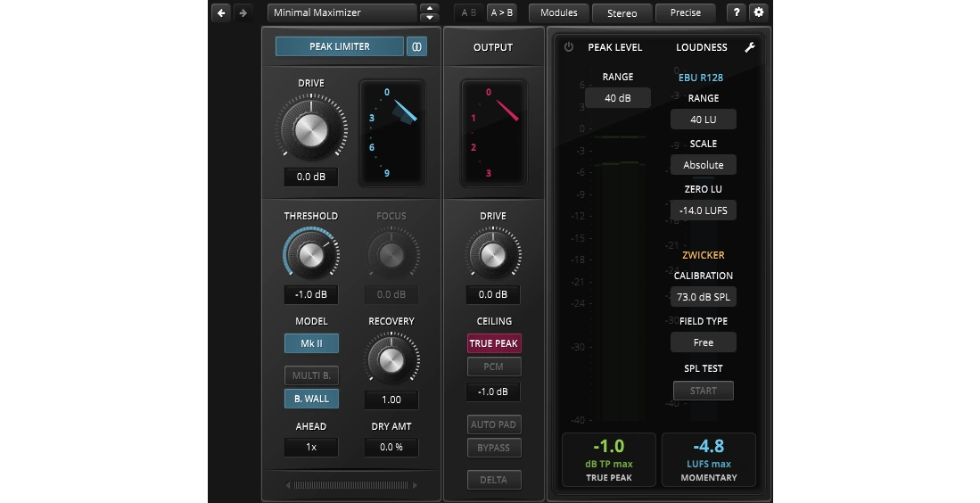
Task: Open the SCALE Absolute dropdown
Action: coord(704,165)
